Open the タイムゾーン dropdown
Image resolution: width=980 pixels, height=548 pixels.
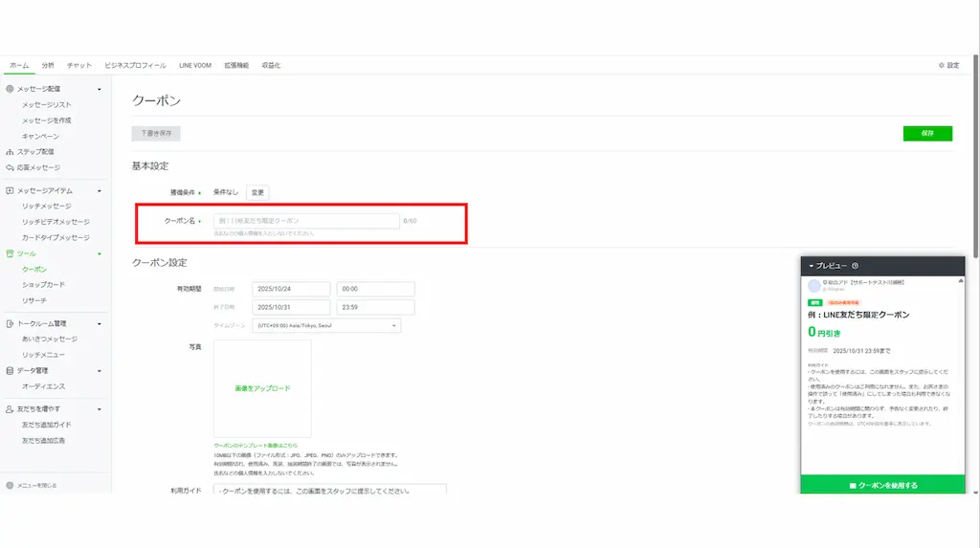pos(326,326)
